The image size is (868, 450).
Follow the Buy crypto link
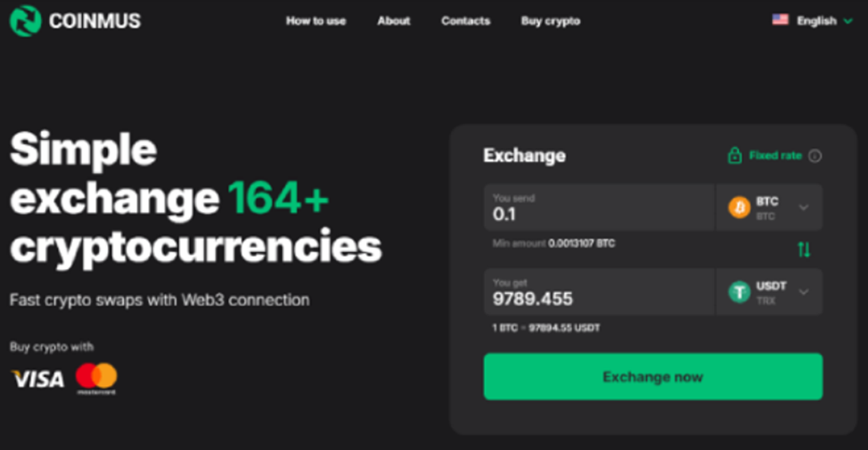550,20
